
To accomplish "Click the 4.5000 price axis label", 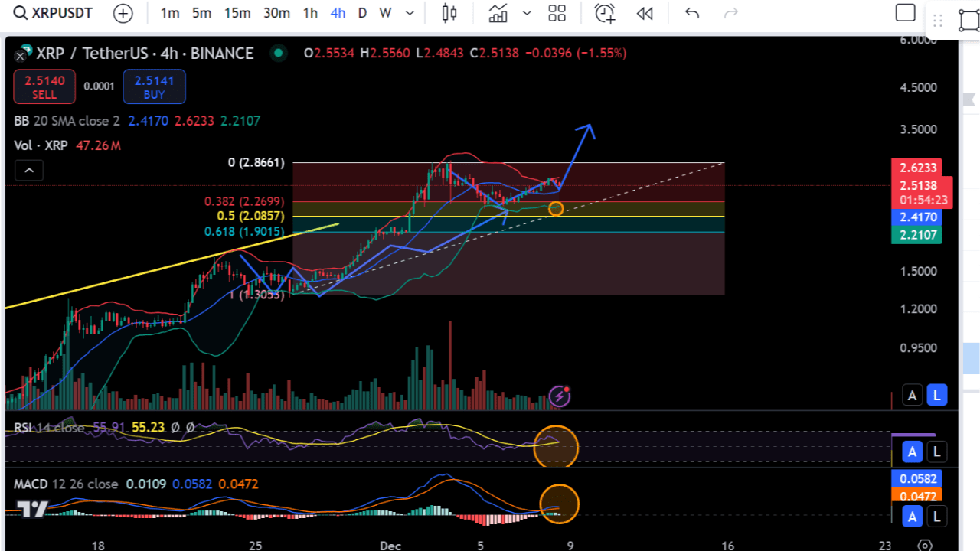I will [x=918, y=87].
